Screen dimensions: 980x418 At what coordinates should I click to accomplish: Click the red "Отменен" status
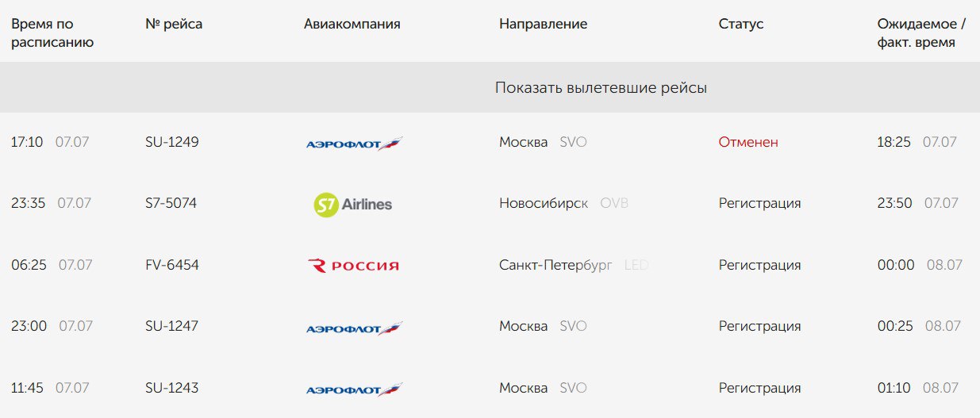point(748,142)
